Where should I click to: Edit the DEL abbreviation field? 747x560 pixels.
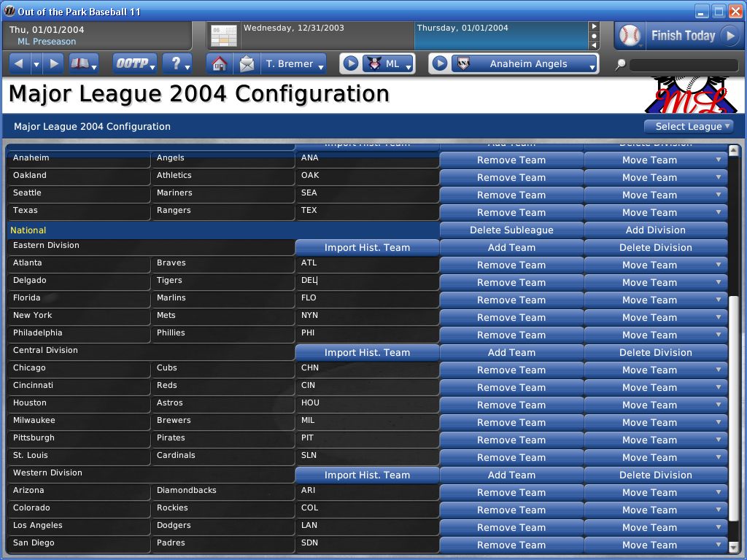(367, 281)
